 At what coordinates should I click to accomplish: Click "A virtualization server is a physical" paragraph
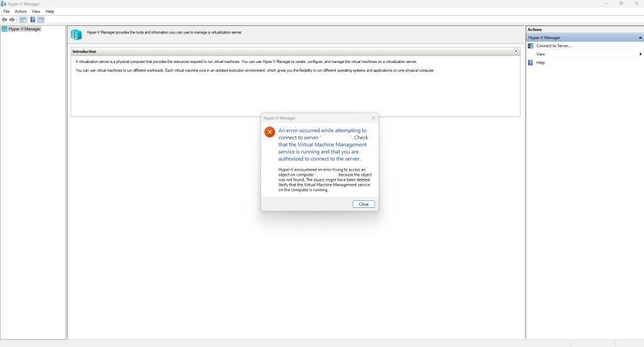(246, 62)
